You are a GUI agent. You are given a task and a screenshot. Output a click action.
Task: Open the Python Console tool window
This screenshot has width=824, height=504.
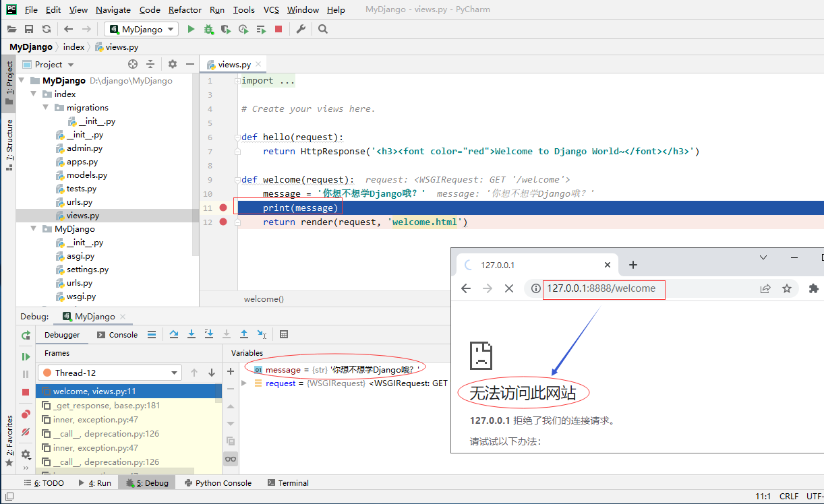(x=218, y=483)
